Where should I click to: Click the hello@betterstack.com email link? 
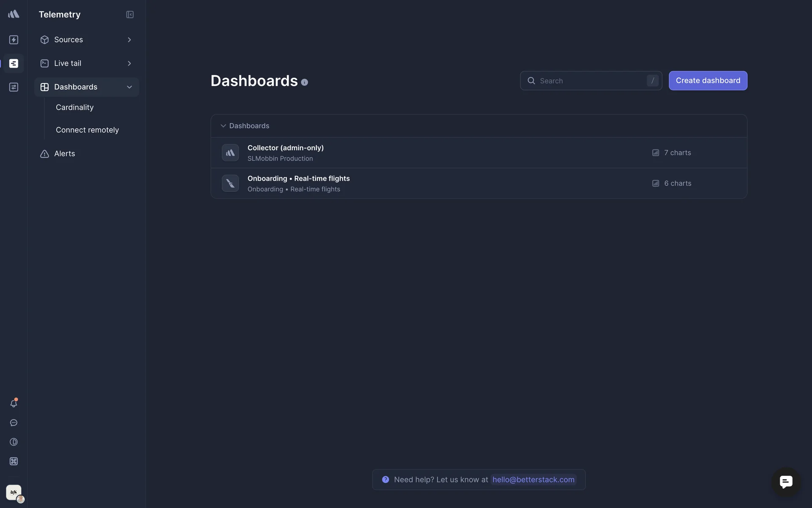pos(533,480)
